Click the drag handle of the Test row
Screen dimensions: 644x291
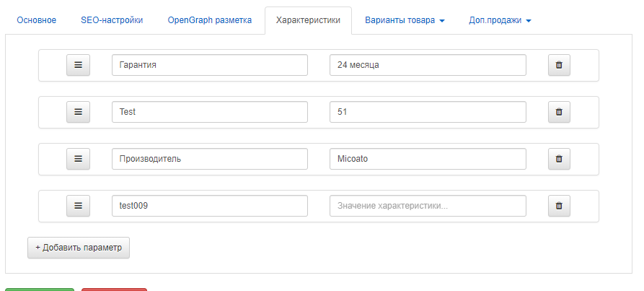click(x=78, y=112)
